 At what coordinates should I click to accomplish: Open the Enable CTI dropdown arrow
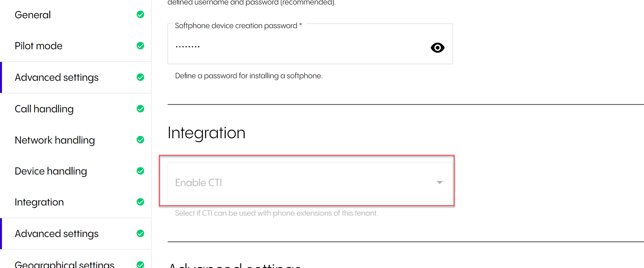tap(440, 182)
